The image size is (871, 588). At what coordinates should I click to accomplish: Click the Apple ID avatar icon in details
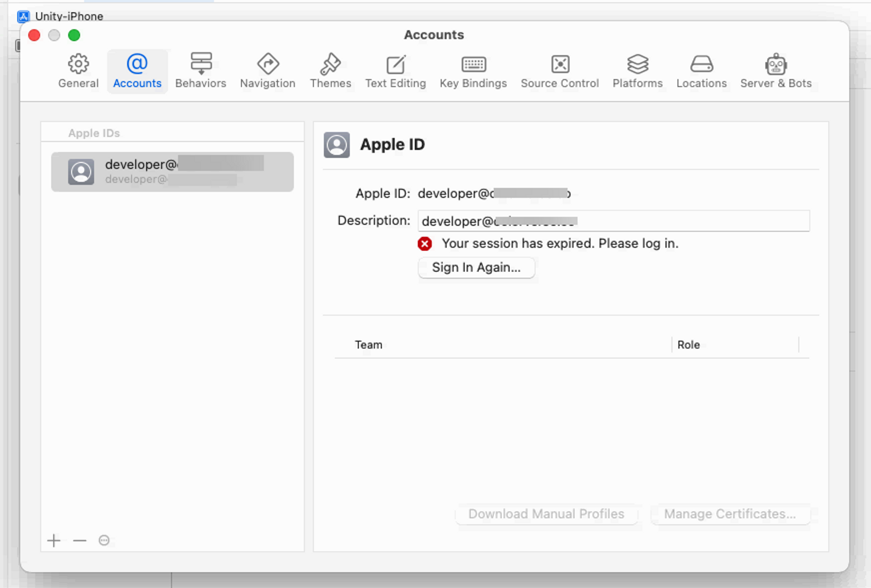click(337, 145)
